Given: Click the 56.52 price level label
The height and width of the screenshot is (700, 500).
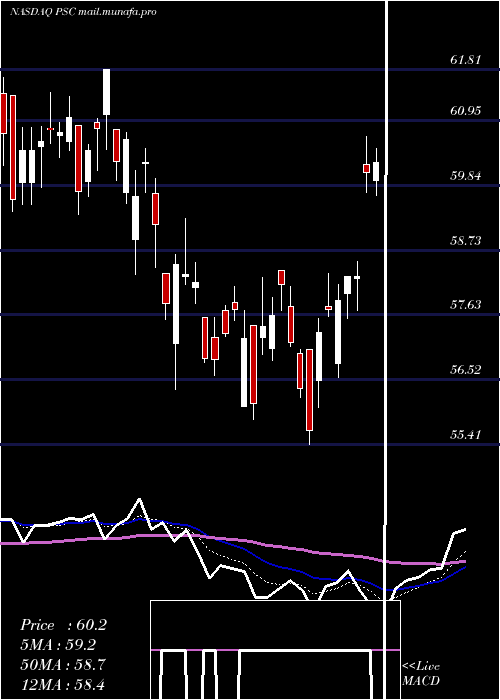Looking at the screenshot, I should [466, 370].
